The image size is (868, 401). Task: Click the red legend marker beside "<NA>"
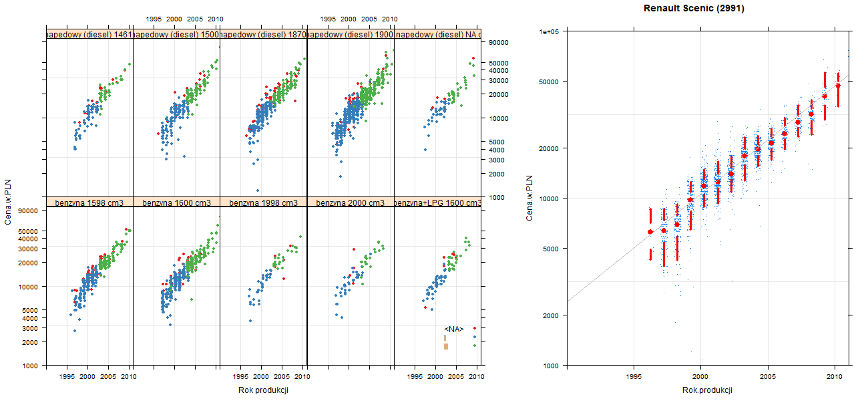[474, 328]
